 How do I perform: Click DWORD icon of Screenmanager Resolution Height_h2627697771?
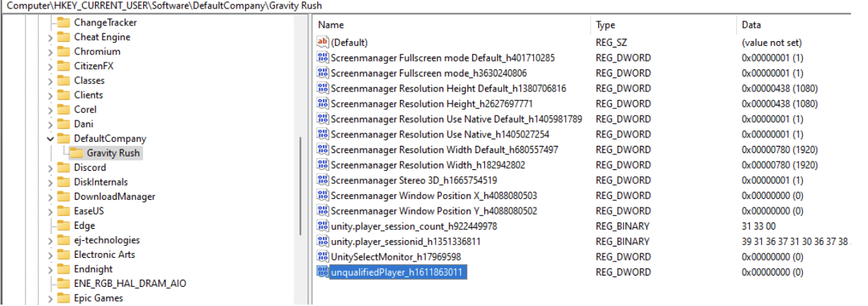click(x=323, y=103)
